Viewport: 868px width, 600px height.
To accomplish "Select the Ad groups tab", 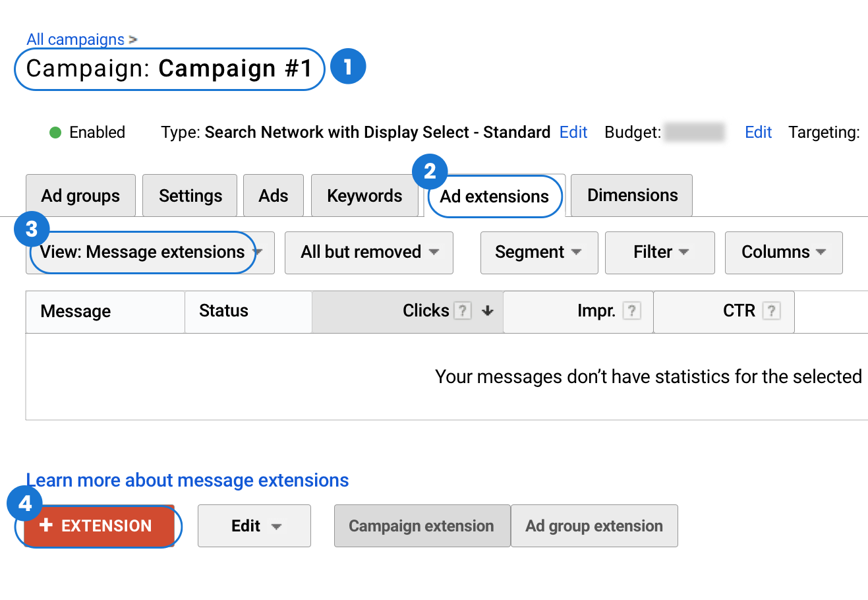I will coord(80,195).
